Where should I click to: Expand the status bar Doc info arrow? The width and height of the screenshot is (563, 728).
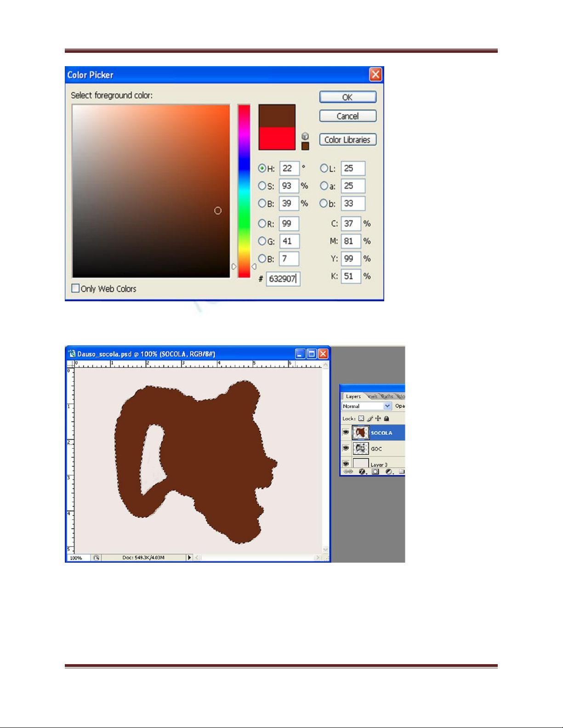[x=189, y=558]
